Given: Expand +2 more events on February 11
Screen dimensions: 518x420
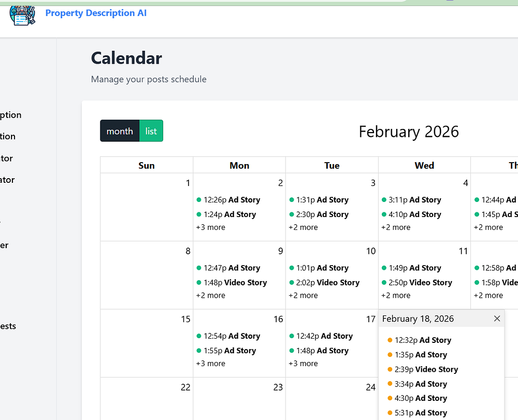Looking at the screenshot, I should 396,295.
